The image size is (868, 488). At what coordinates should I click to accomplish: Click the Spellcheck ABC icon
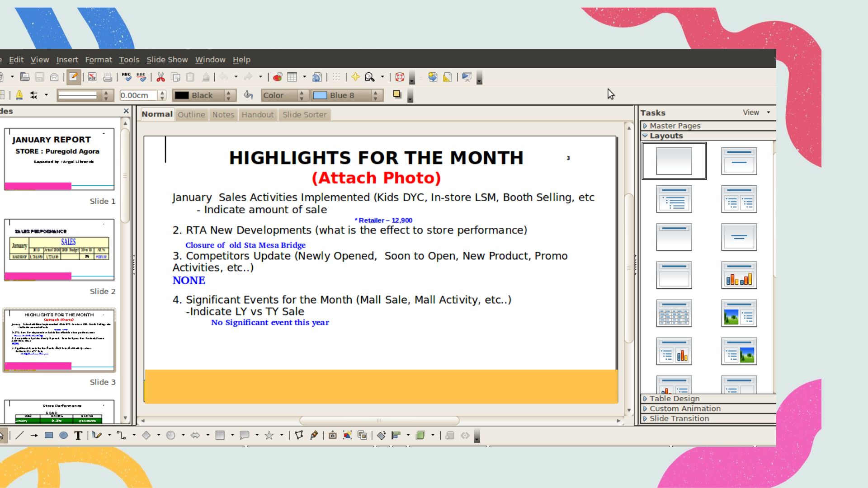coord(127,77)
